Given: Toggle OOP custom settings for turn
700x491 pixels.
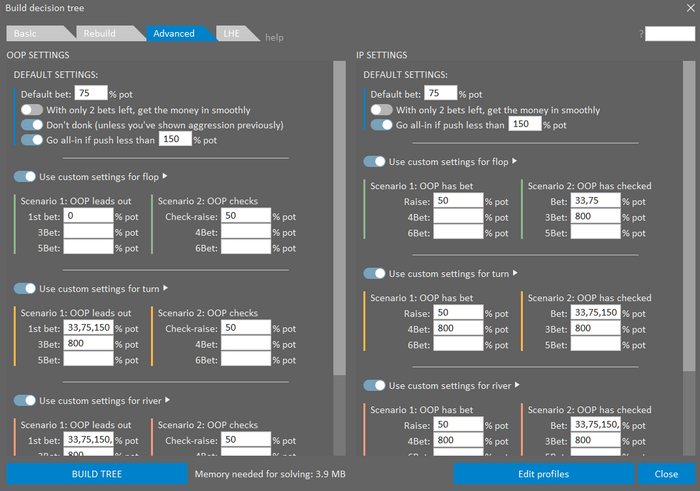Looking at the screenshot, I should click(25, 289).
